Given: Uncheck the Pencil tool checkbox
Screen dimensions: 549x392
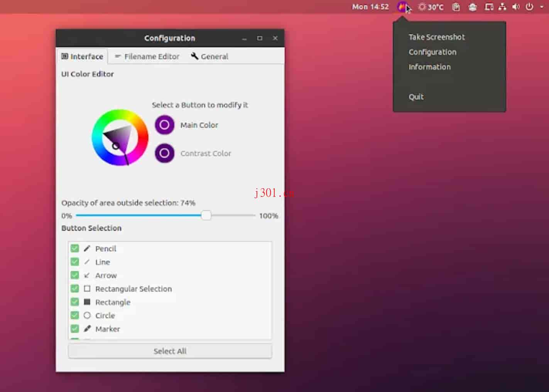Looking at the screenshot, I should click(x=75, y=248).
